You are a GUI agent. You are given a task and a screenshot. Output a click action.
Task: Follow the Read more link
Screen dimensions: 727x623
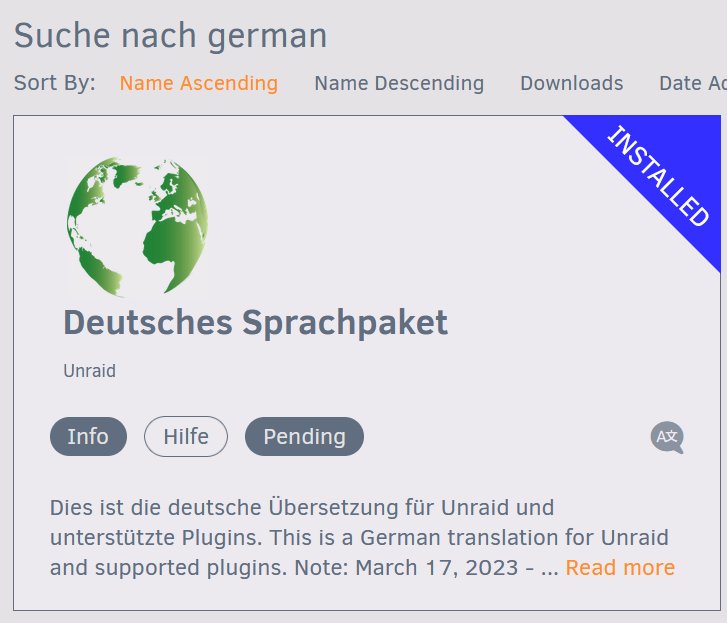pos(620,568)
